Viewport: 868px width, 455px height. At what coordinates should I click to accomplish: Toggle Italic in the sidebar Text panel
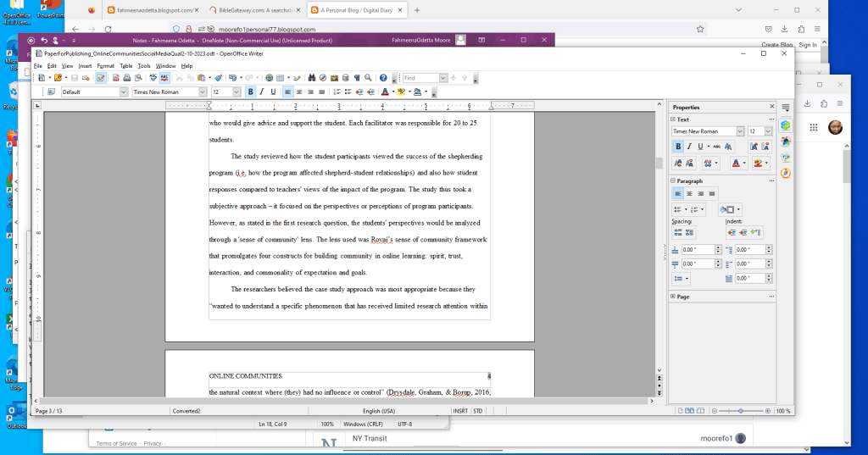point(690,147)
